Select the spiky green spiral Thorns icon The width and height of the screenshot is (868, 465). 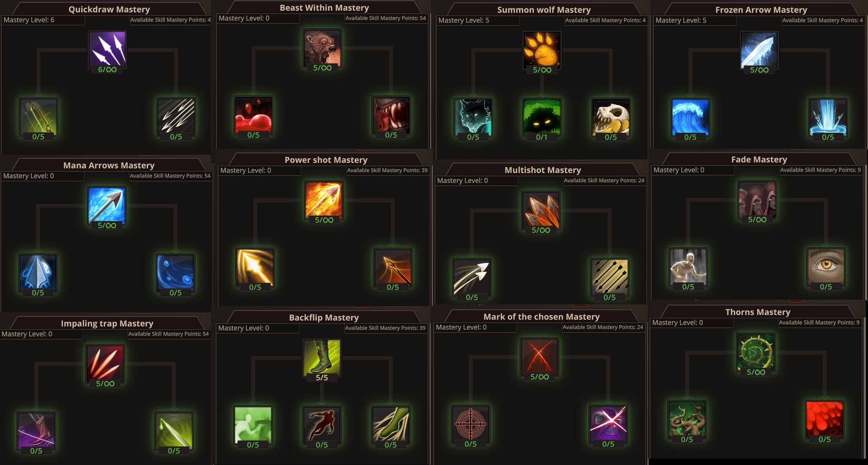point(756,352)
